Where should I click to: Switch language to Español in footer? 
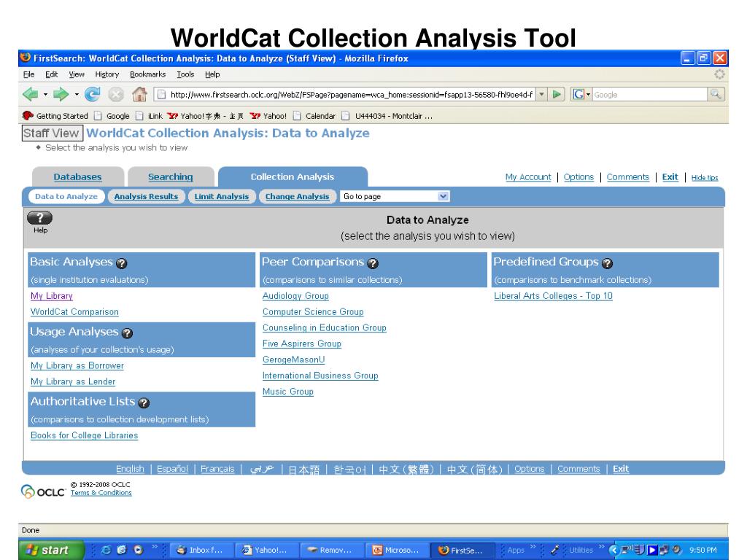(x=172, y=469)
